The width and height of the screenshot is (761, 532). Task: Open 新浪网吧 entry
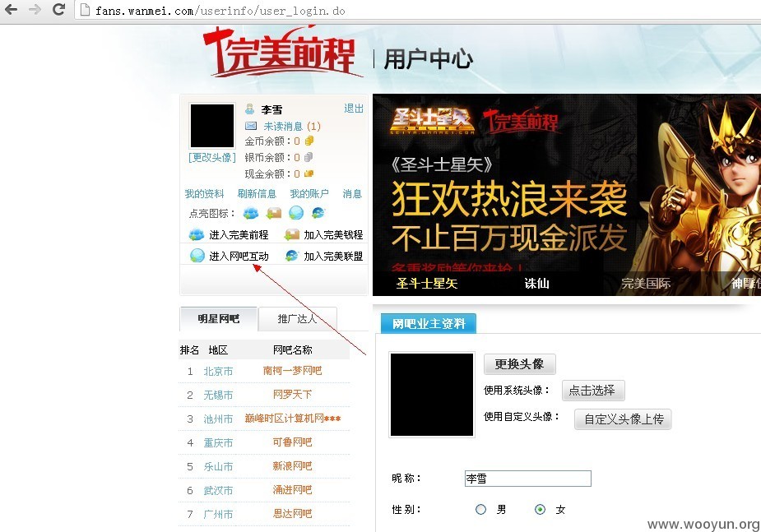(292, 465)
